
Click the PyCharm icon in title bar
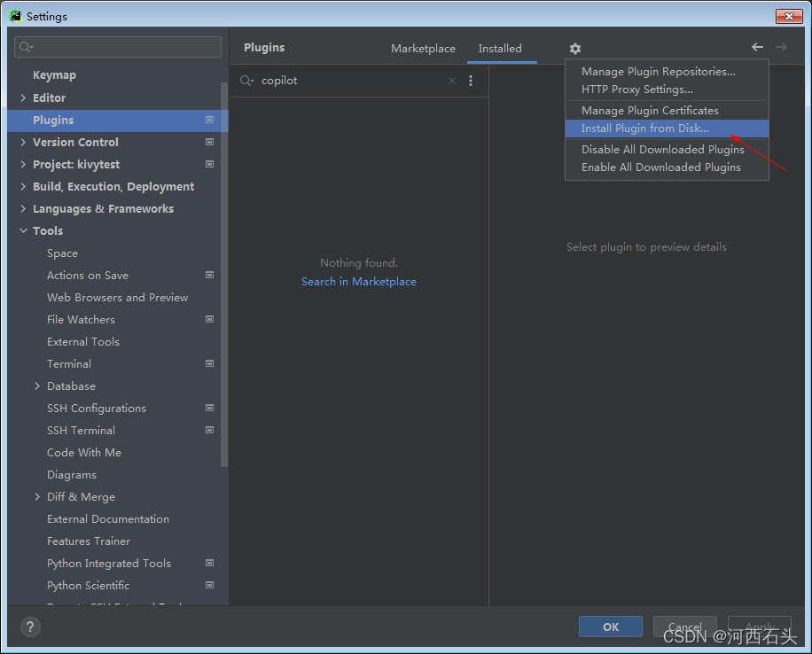point(16,16)
